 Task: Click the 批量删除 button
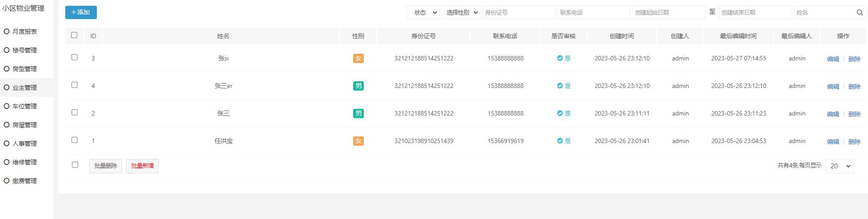point(106,166)
